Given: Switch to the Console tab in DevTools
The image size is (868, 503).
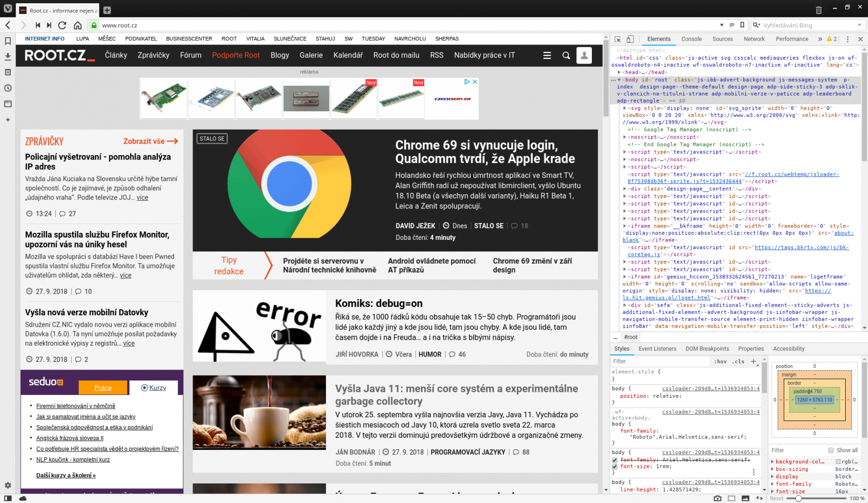Looking at the screenshot, I should pyautogui.click(x=691, y=39).
